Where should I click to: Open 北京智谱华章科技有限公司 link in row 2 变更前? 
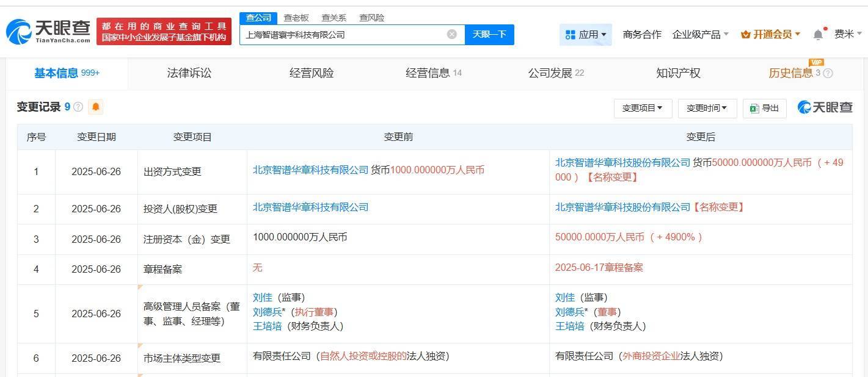coord(311,207)
